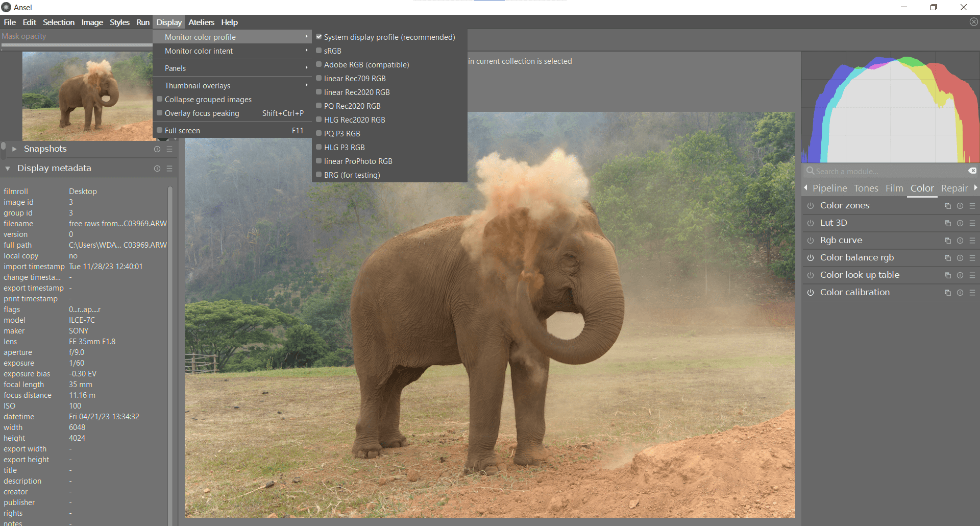Turn off the Color calibration power icon

pos(810,293)
